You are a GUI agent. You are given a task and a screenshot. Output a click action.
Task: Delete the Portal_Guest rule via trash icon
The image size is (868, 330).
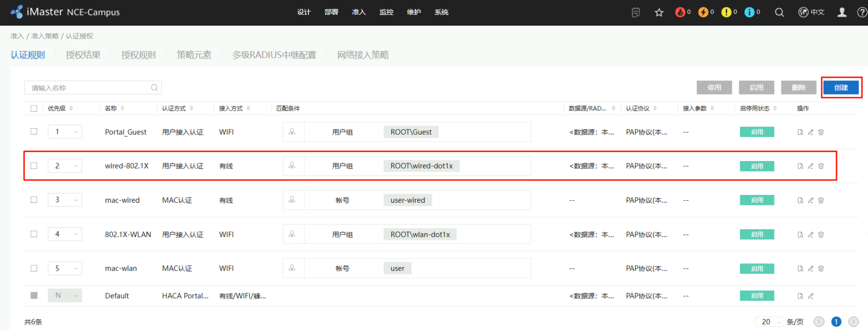(x=821, y=132)
